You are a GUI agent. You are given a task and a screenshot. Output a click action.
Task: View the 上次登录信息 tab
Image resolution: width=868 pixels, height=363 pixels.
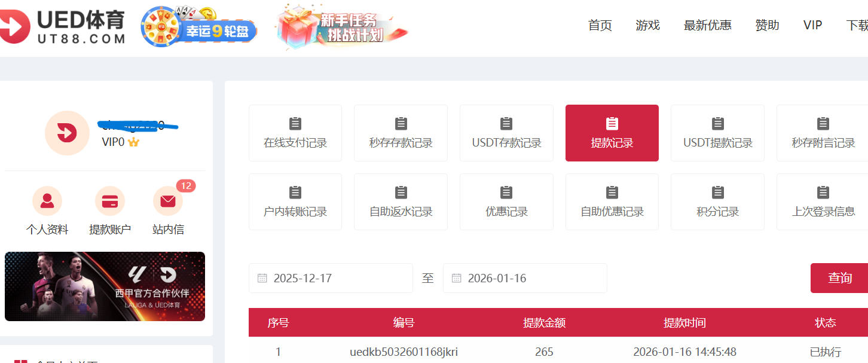823,202
